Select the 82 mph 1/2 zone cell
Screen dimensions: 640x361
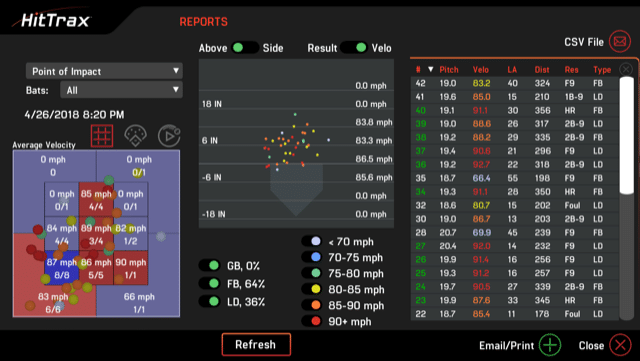pos(131,234)
